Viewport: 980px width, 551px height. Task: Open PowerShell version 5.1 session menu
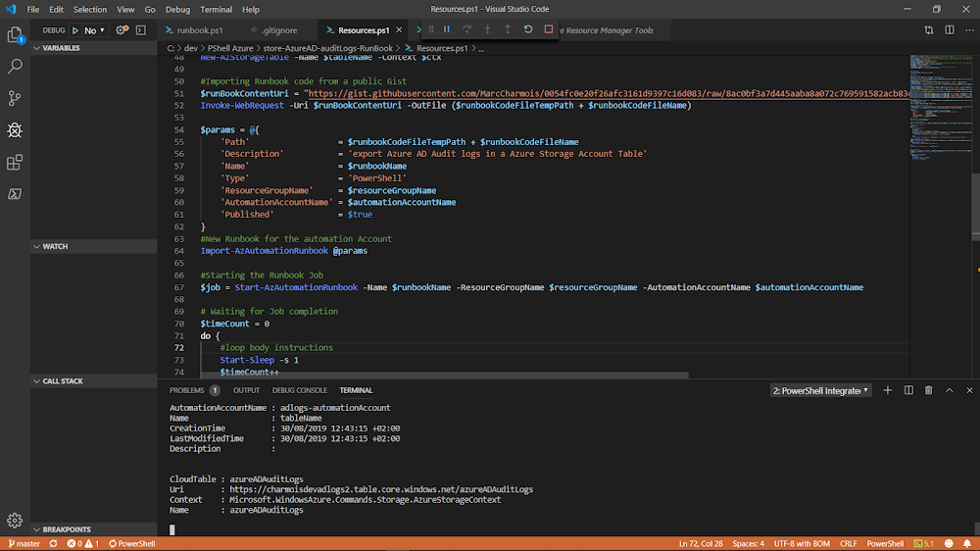(x=924, y=543)
